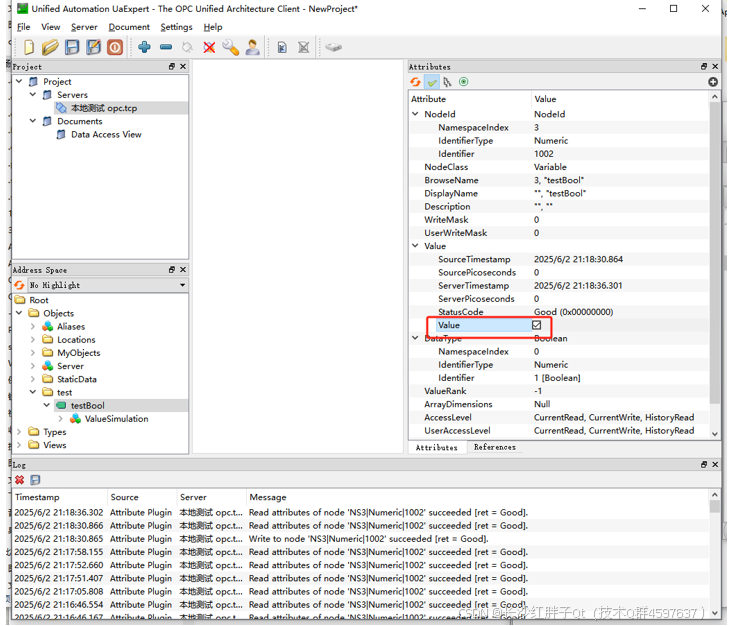Click the Add Server plus icon
The width and height of the screenshot is (731, 626).
coord(145,47)
